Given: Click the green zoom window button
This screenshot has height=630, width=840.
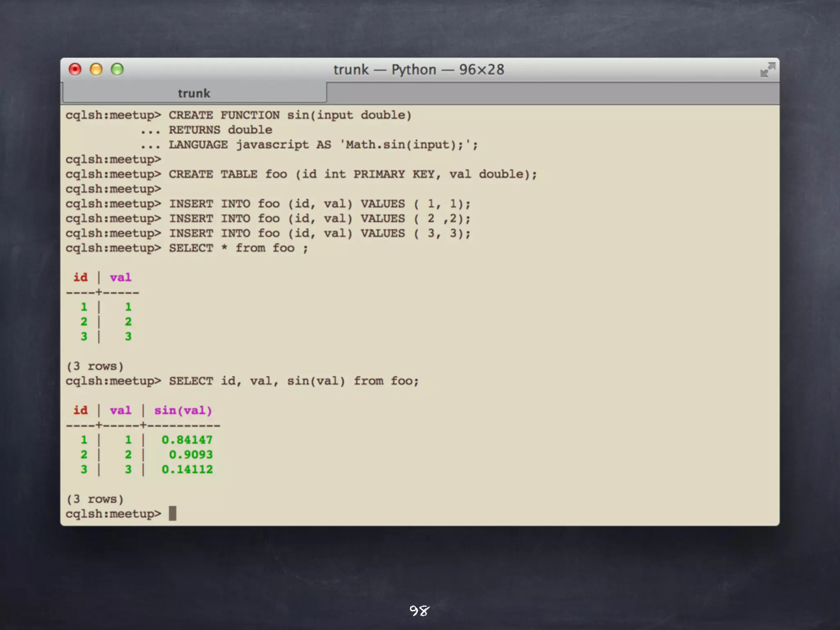Looking at the screenshot, I should pos(117,69).
